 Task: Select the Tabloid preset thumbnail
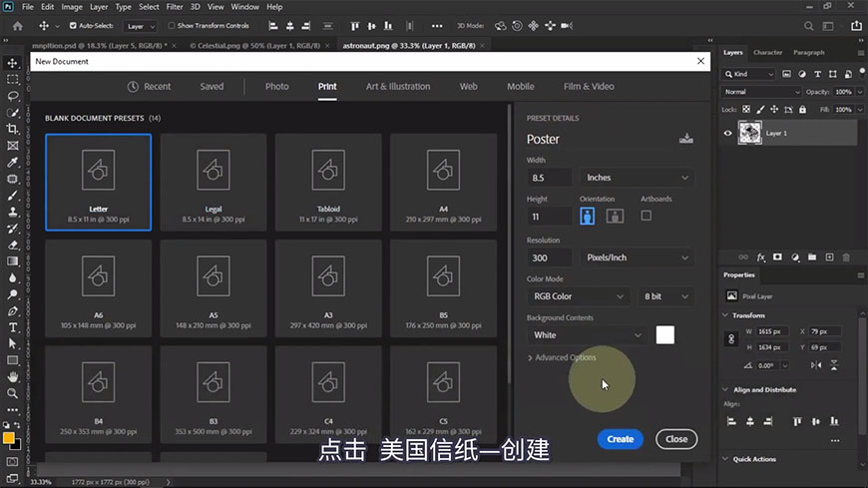tap(328, 183)
